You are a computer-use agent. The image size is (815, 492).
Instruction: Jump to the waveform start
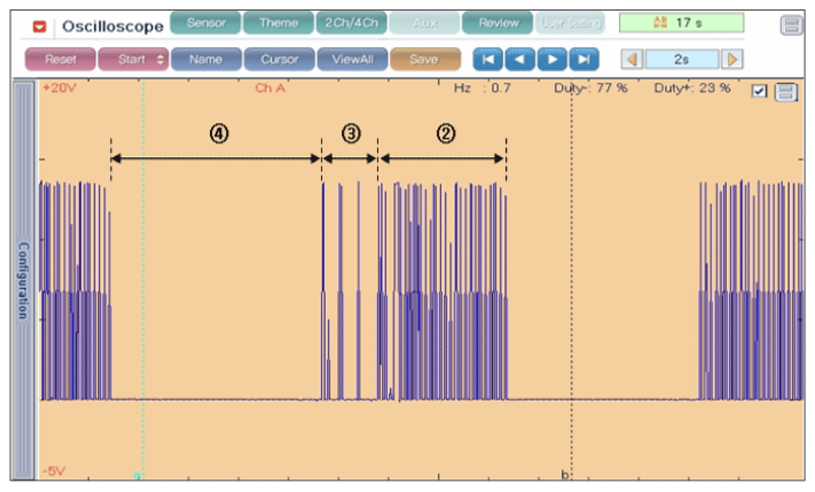pyautogui.click(x=487, y=60)
